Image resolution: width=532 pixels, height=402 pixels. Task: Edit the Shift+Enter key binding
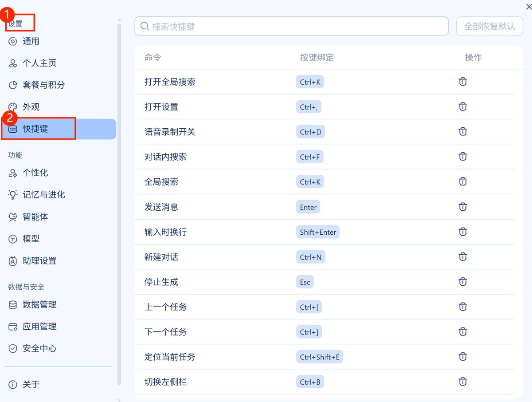pyautogui.click(x=318, y=232)
